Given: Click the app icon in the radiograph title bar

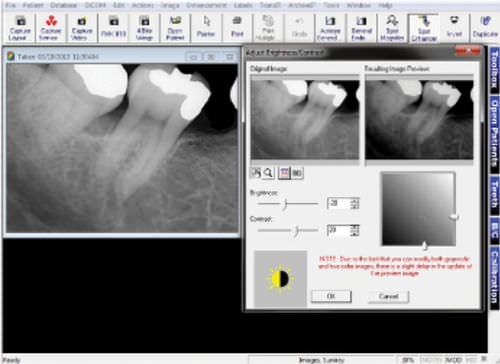Looking at the screenshot, I should tap(11, 56).
